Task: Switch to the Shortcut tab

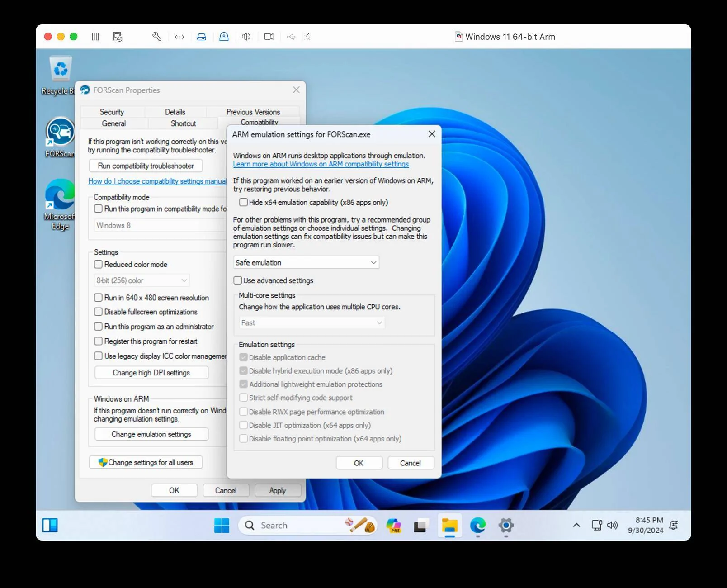Action: point(183,123)
